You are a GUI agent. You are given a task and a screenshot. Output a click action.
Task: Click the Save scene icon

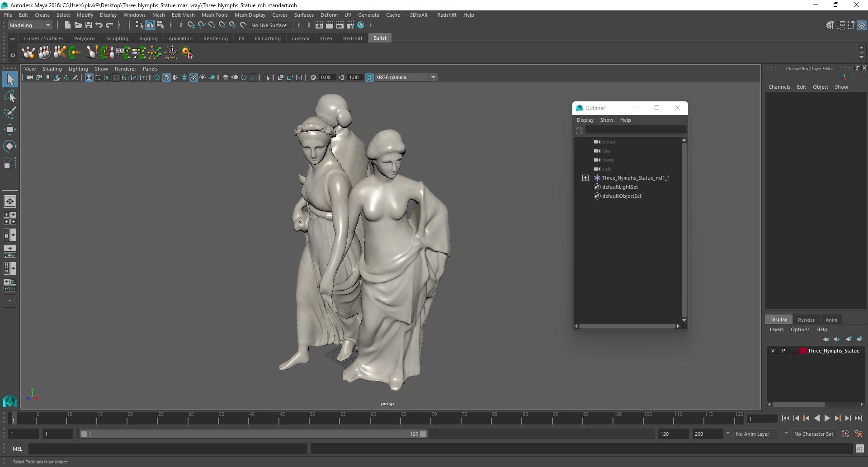coord(89,25)
